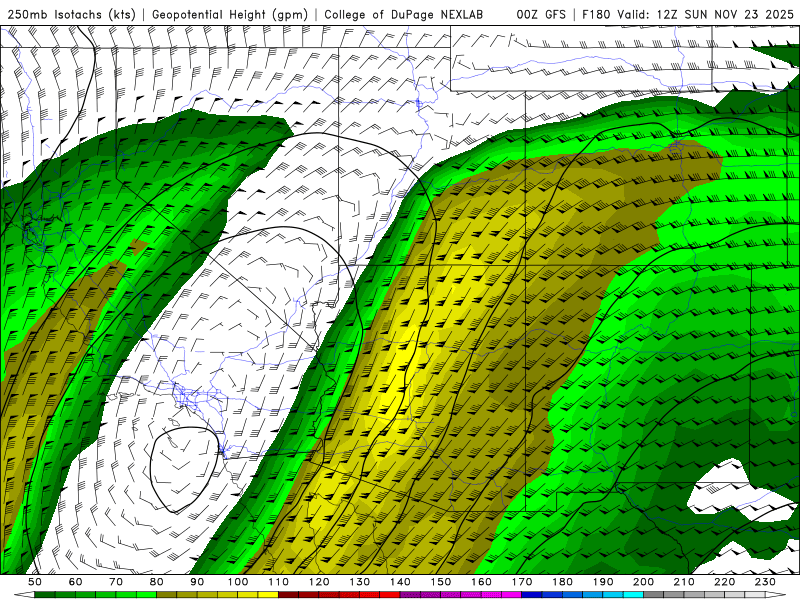Click the 130 label on the color scale
The image size is (800, 600).
click(359, 582)
